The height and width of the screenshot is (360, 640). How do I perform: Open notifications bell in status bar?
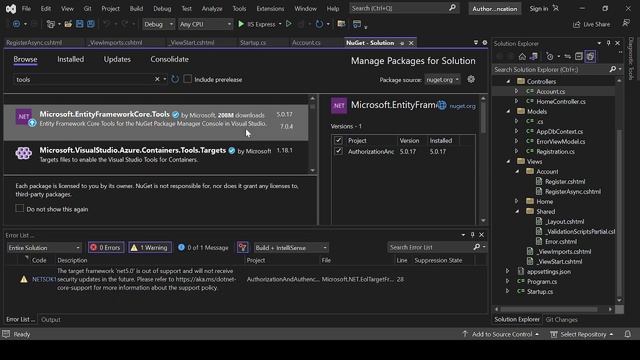[x=627, y=334]
